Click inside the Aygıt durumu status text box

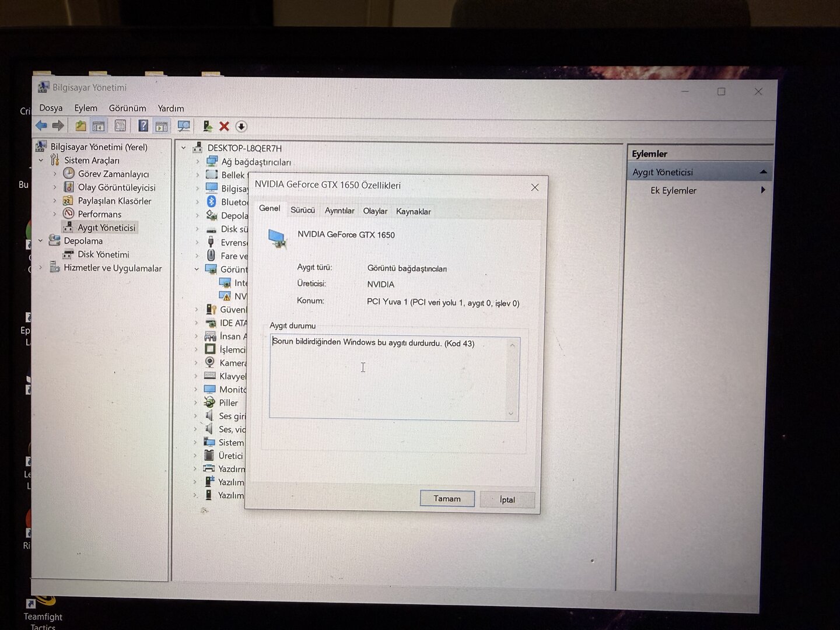[x=394, y=378]
